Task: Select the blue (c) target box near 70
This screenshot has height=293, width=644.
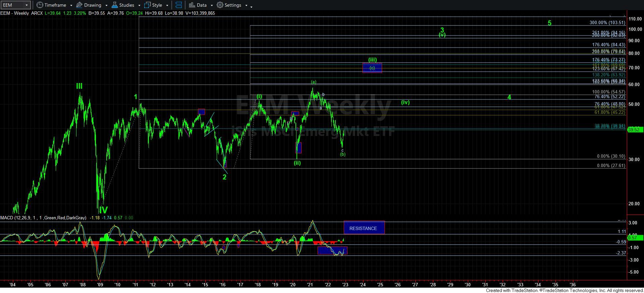Action: [372, 68]
